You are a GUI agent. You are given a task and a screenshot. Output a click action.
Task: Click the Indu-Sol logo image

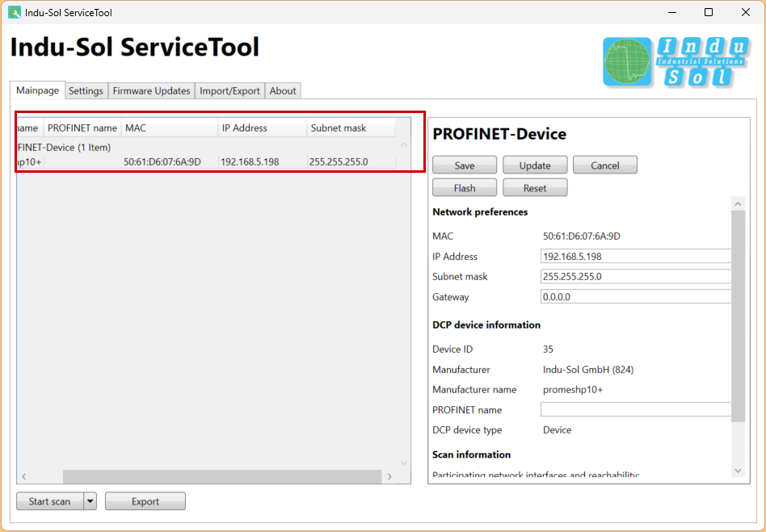[676, 62]
